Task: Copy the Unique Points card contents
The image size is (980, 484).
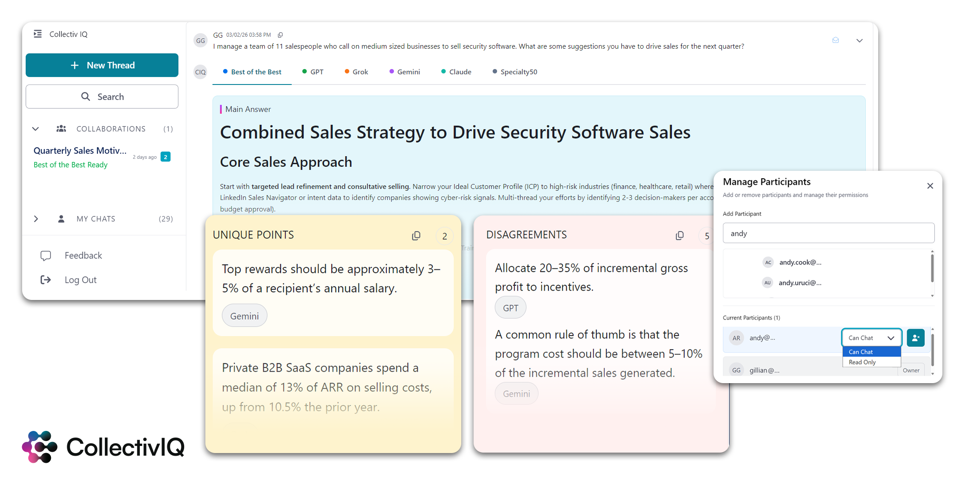Action: click(416, 236)
